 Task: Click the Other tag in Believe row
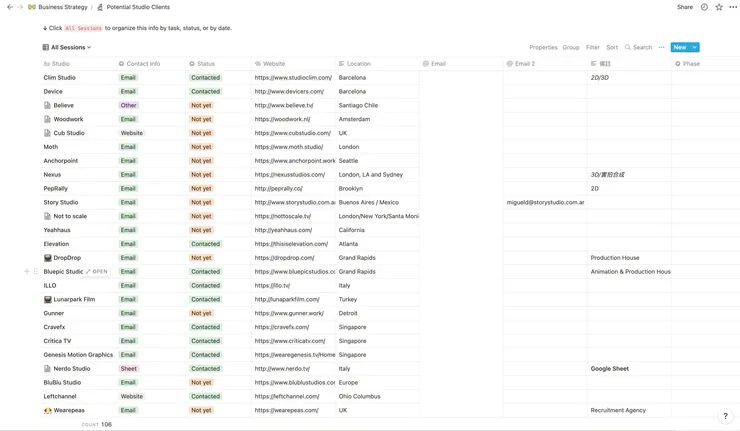[x=128, y=105]
